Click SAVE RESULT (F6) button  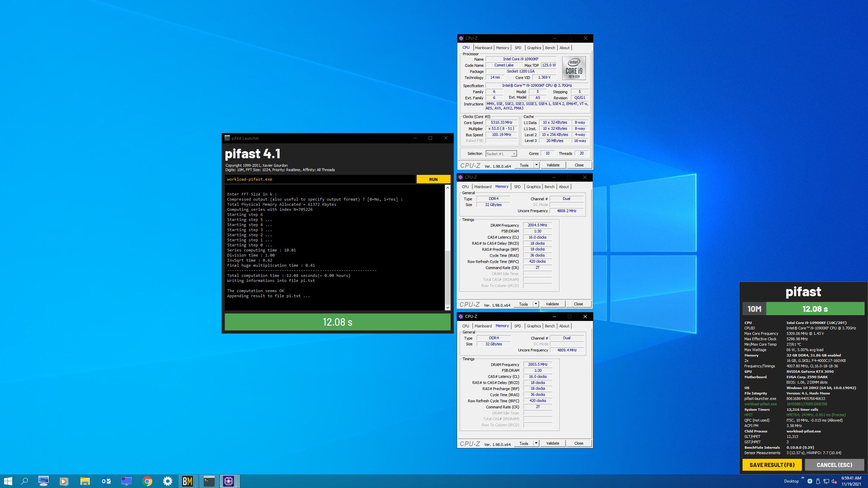(x=772, y=465)
